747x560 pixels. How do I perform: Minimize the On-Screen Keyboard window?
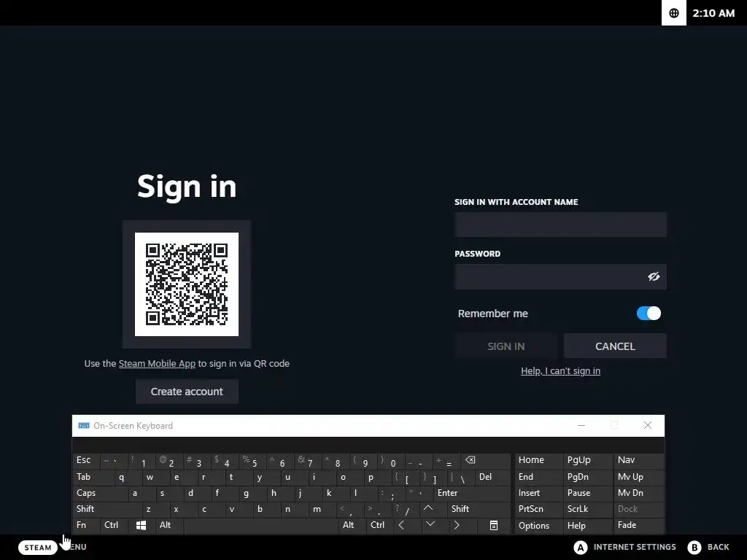pyautogui.click(x=581, y=425)
